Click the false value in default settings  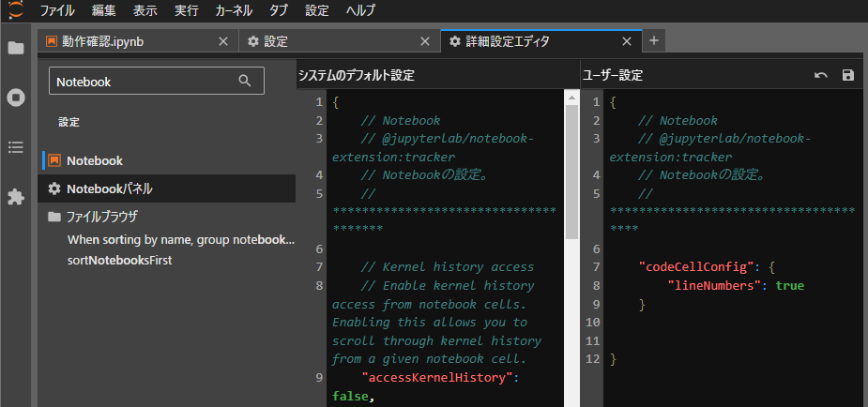[x=349, y=396]
